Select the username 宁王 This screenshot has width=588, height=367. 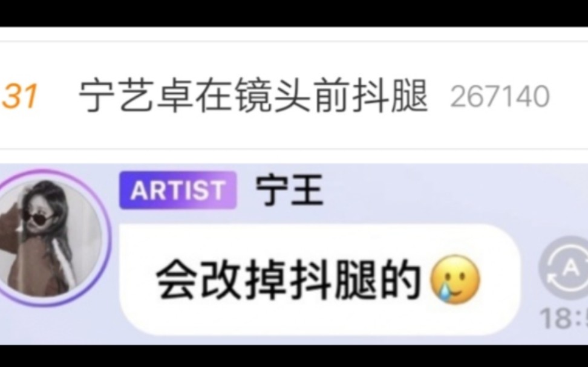tap(289, 190)
